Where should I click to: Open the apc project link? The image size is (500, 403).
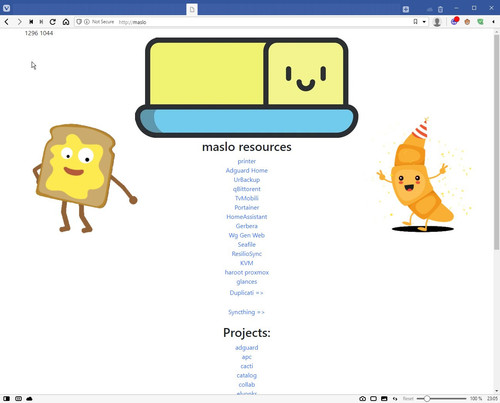click(247, 357)
